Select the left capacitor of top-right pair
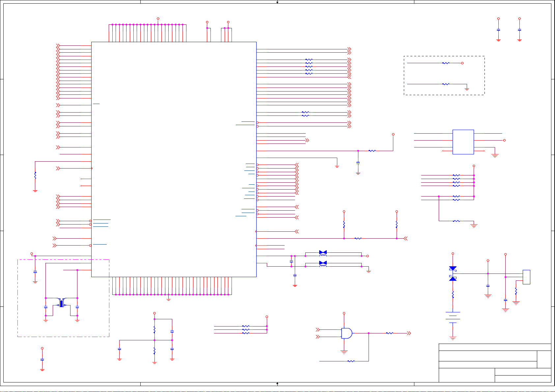The width and height of the screenshot is (555, 392). coord(498,30)
